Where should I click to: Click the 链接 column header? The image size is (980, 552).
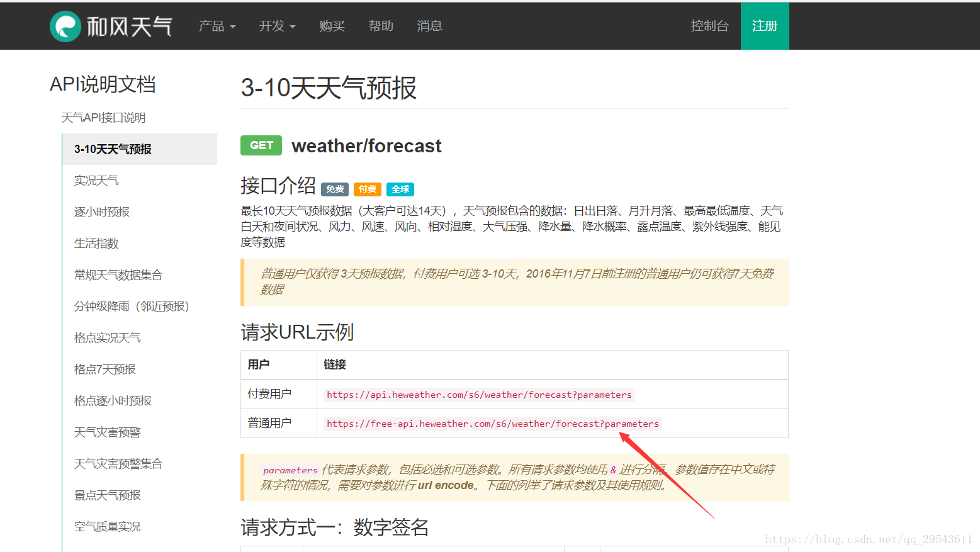point(552,364)
